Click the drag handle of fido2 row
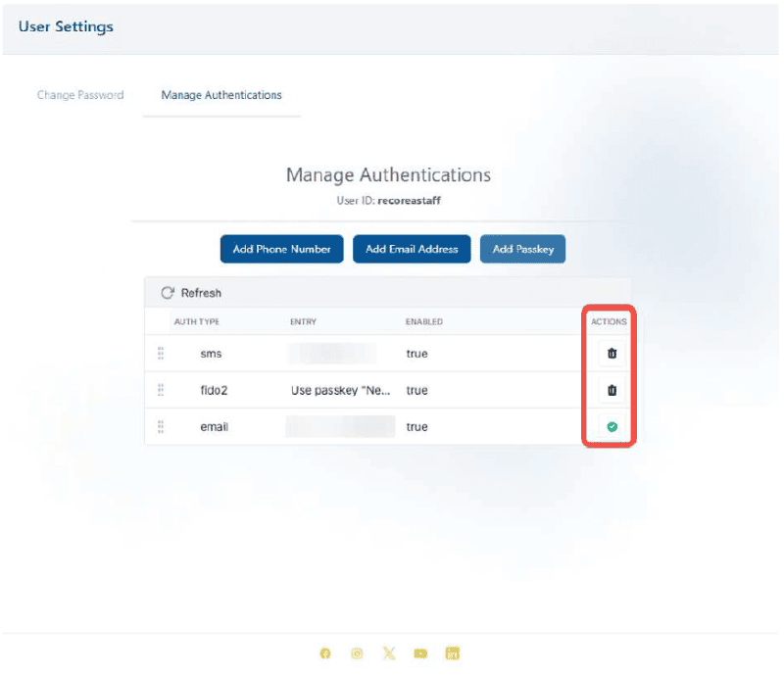784x677 pixels. pyautogui.click(x=161, y=390)
